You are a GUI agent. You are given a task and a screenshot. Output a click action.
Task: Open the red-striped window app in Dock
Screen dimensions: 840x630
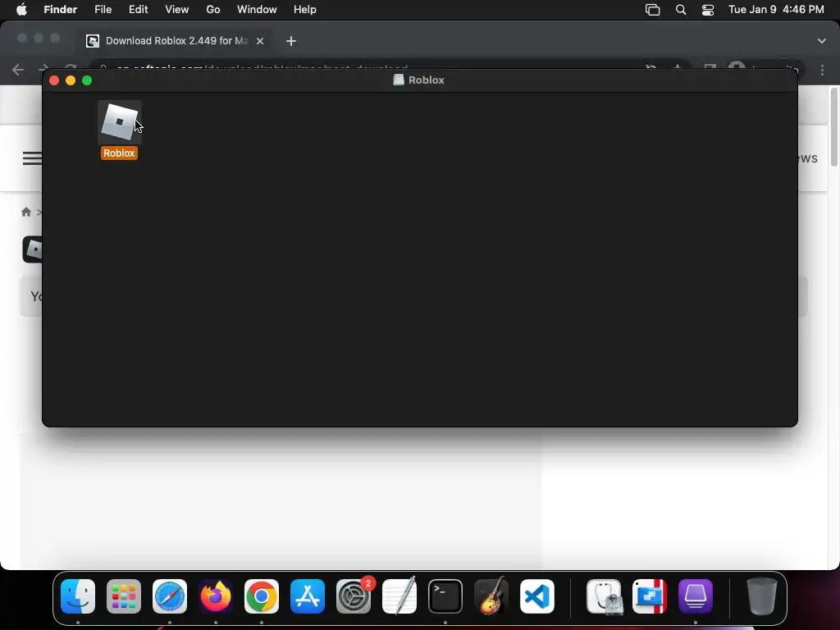[650, 596]
